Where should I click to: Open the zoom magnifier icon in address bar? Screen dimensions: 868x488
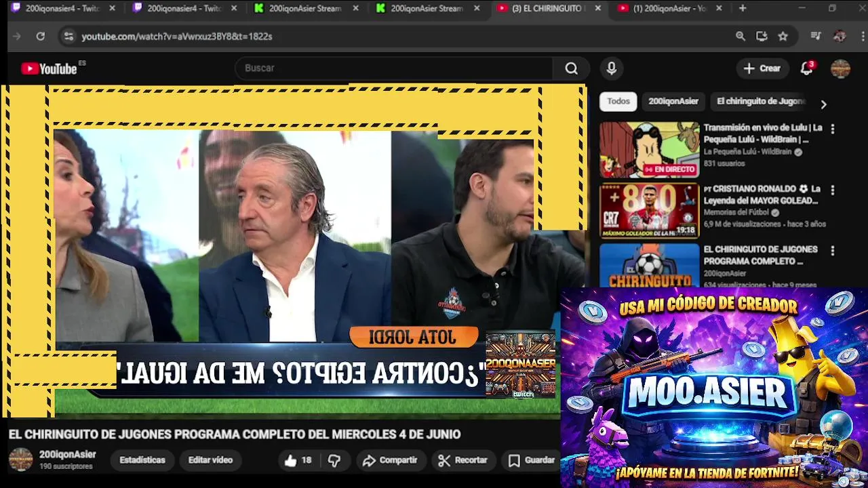tap(741, 36)
